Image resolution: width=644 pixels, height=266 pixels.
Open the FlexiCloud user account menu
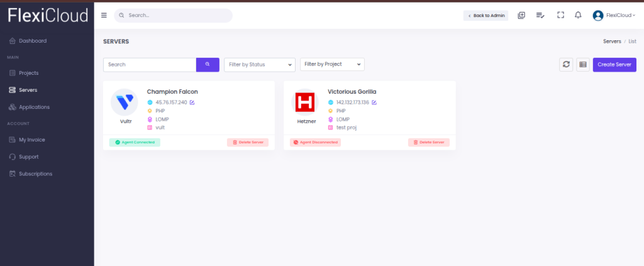(614, 16)
